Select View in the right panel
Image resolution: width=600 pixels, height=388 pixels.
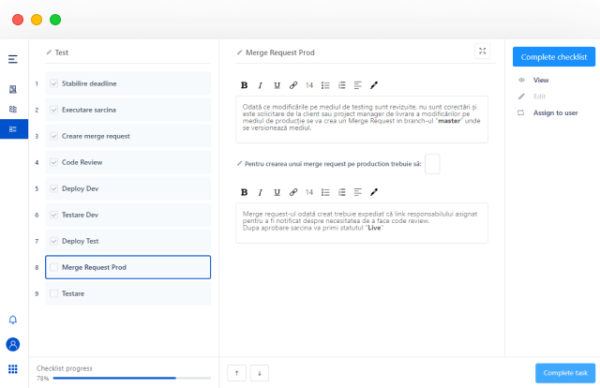tap(541, 80)
